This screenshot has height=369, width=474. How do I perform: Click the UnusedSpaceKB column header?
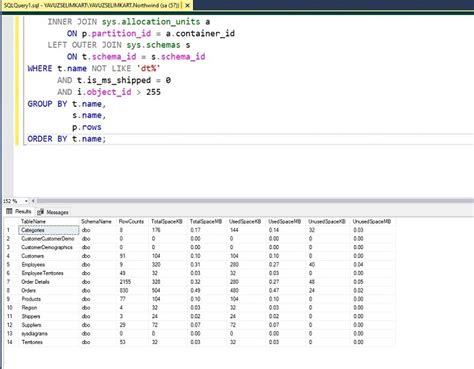pos(328,221)
